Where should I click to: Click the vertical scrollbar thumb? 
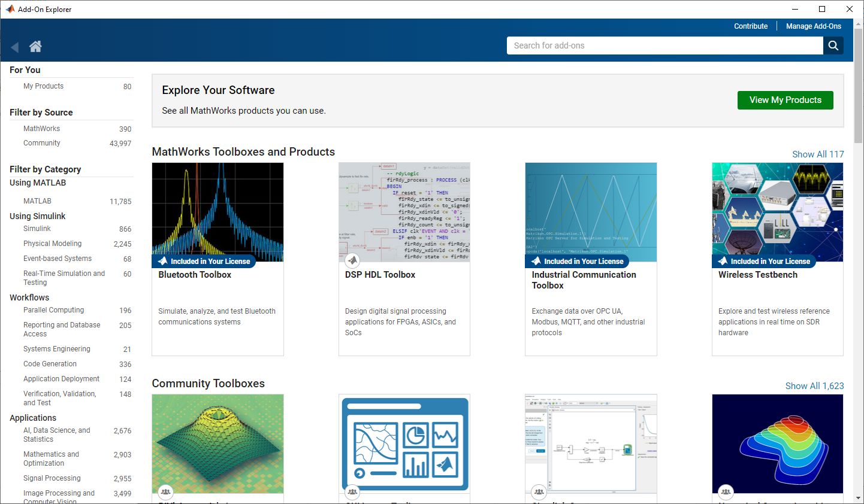pos(859,86)
